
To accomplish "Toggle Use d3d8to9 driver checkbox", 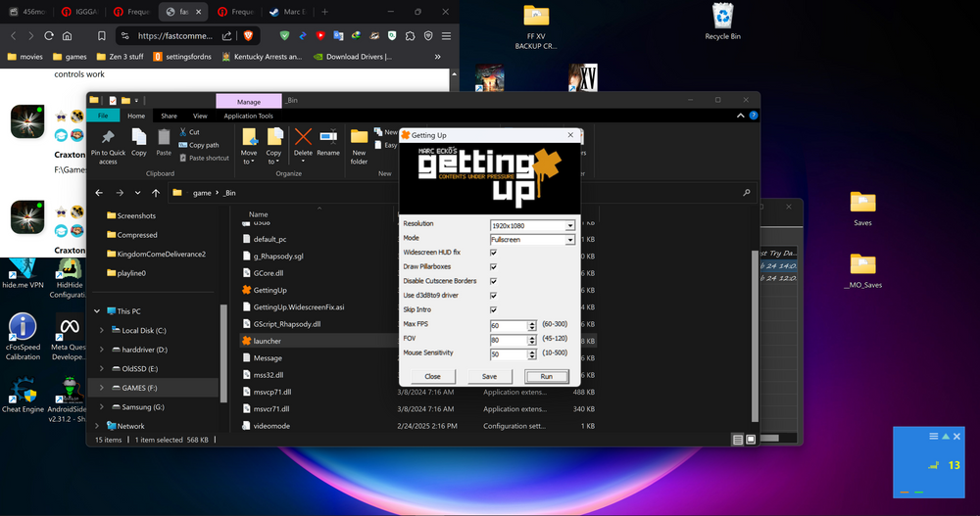I will tap(493, 296).
